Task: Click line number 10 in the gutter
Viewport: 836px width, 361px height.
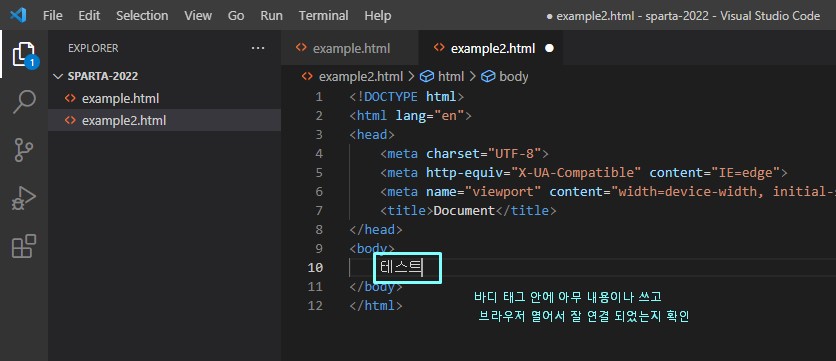Action: (315, 267)
